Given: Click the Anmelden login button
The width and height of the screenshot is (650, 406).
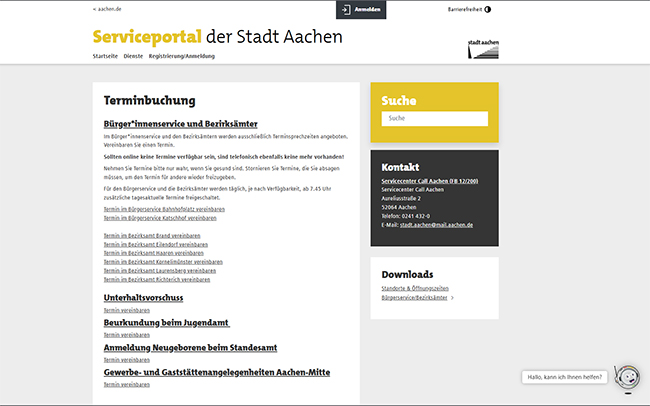Looking at the screenshot, I should coord(360,9).
